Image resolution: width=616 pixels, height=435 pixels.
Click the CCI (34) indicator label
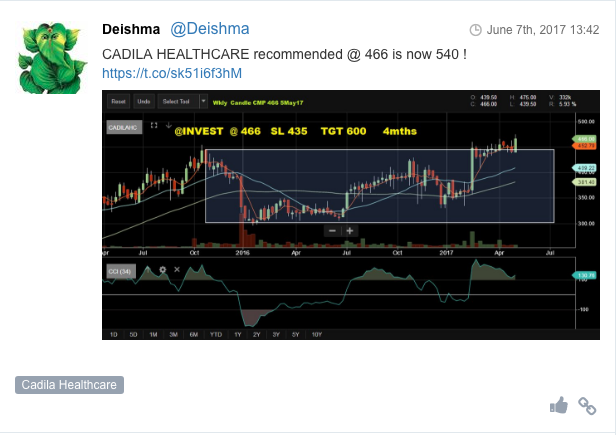[121, 272]
